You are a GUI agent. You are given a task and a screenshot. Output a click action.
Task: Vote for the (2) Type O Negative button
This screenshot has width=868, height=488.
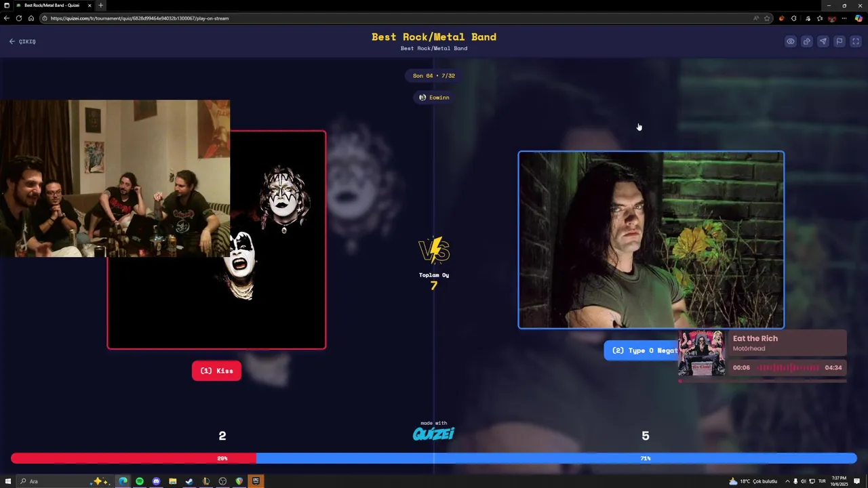coord(641,350)
